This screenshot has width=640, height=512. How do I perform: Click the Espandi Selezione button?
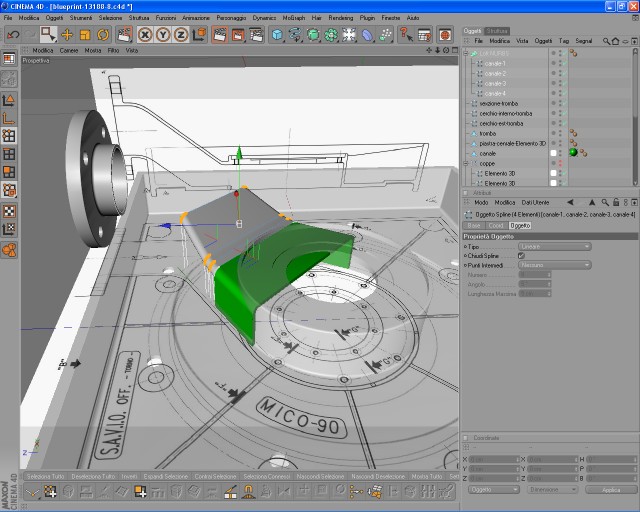coord(166,476)
